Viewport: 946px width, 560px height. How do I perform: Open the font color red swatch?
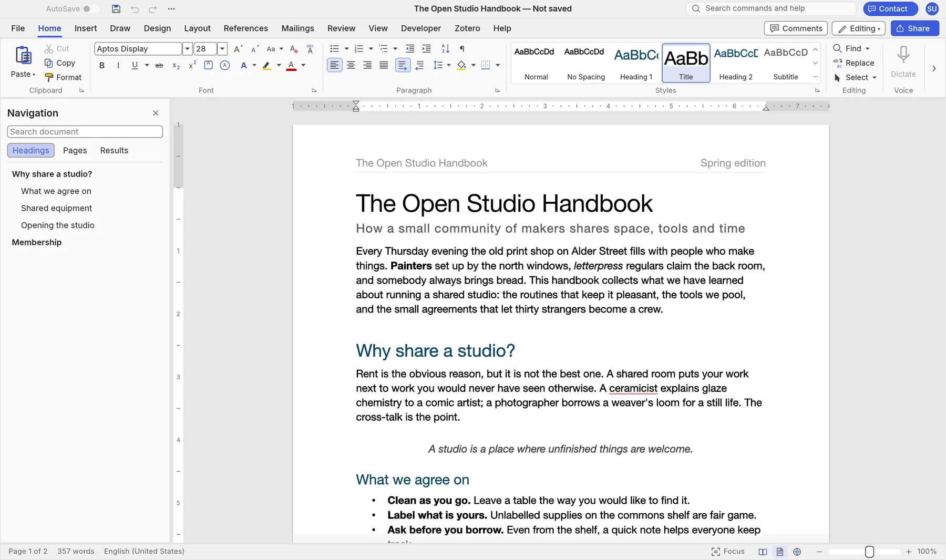(291, 65)
